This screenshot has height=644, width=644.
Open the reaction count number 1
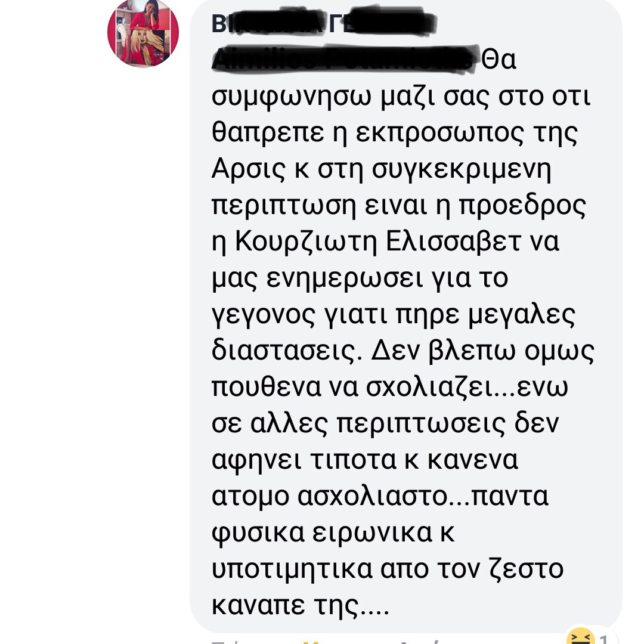pyautogui.click(x=603, y=639)
